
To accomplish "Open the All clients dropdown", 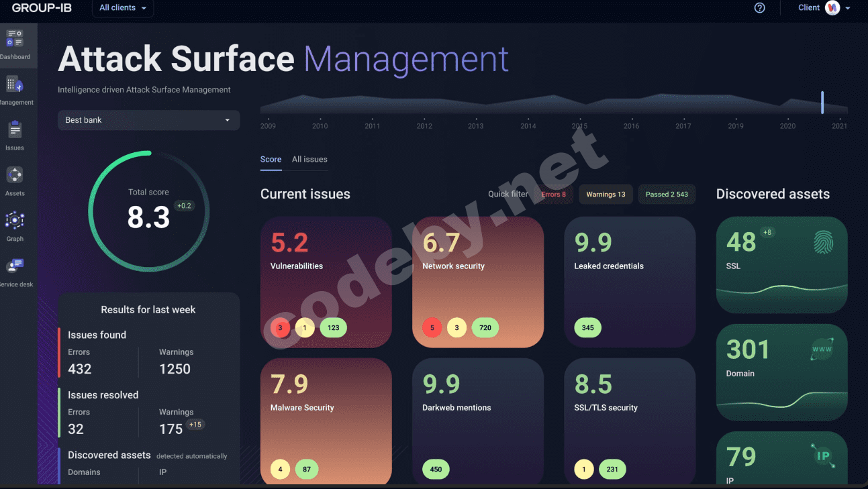I will (123, 8).
